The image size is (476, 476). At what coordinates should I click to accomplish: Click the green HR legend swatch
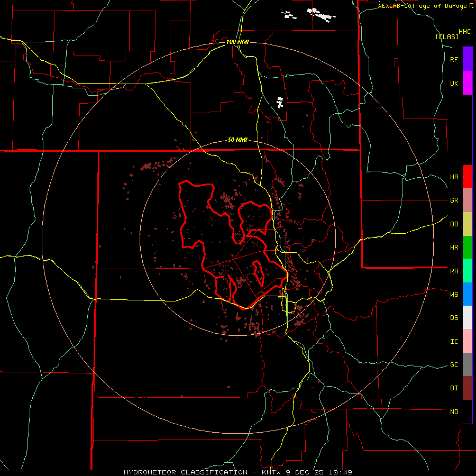467,248
